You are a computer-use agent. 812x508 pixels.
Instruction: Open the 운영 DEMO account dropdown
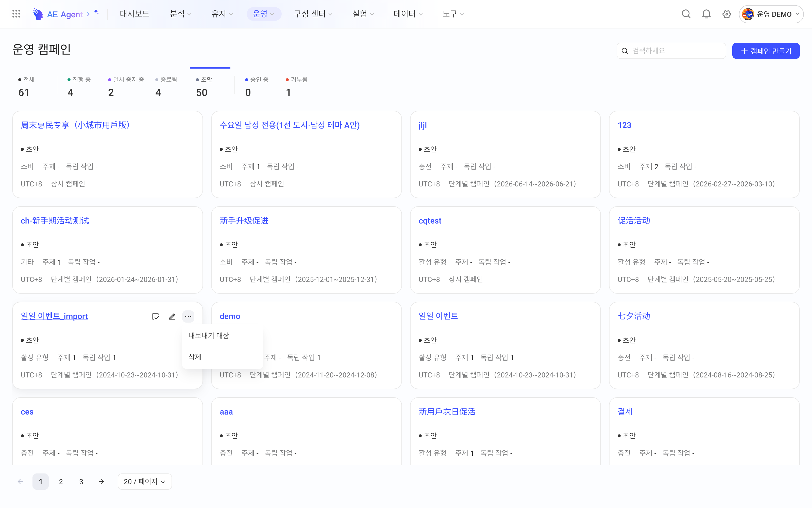[771, 14]
